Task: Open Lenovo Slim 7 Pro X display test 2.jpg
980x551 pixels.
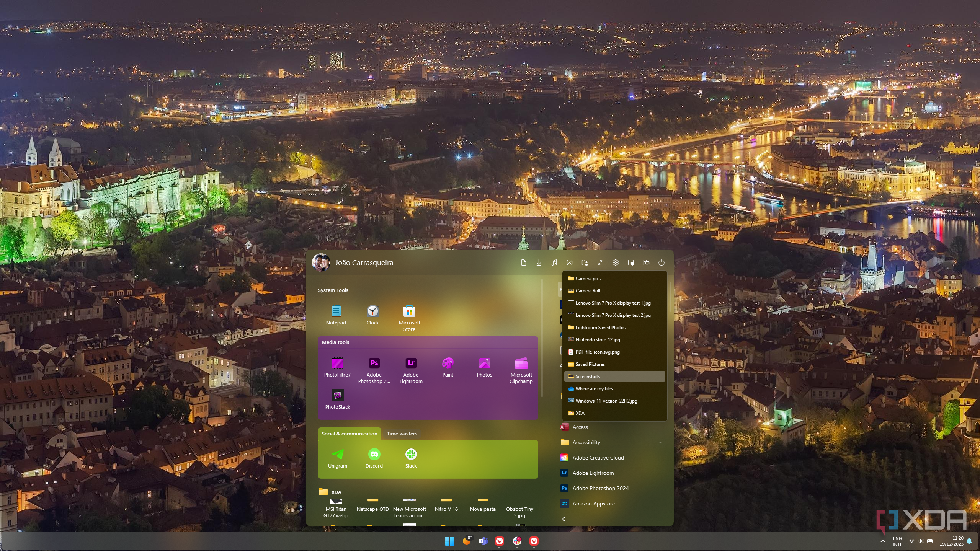Action: [614, 315]
